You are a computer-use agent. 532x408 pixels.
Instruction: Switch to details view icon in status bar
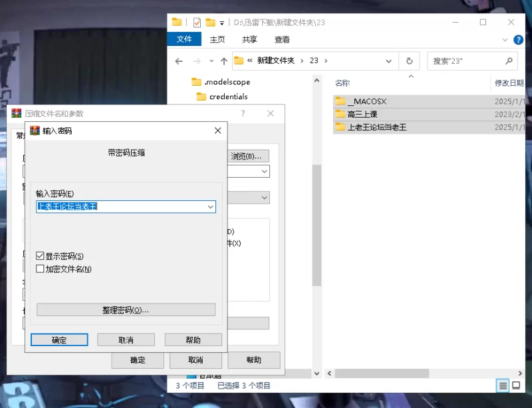[503, 385]
